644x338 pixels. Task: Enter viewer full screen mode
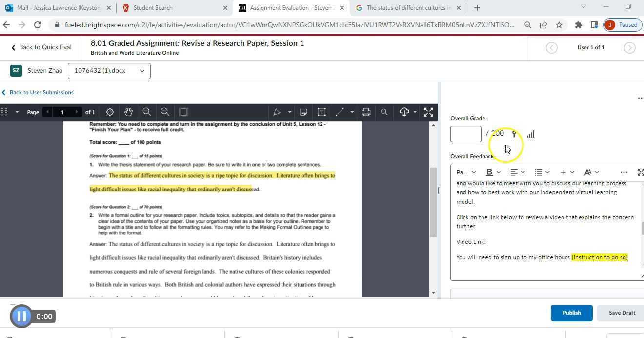click(x=428, y=112)
